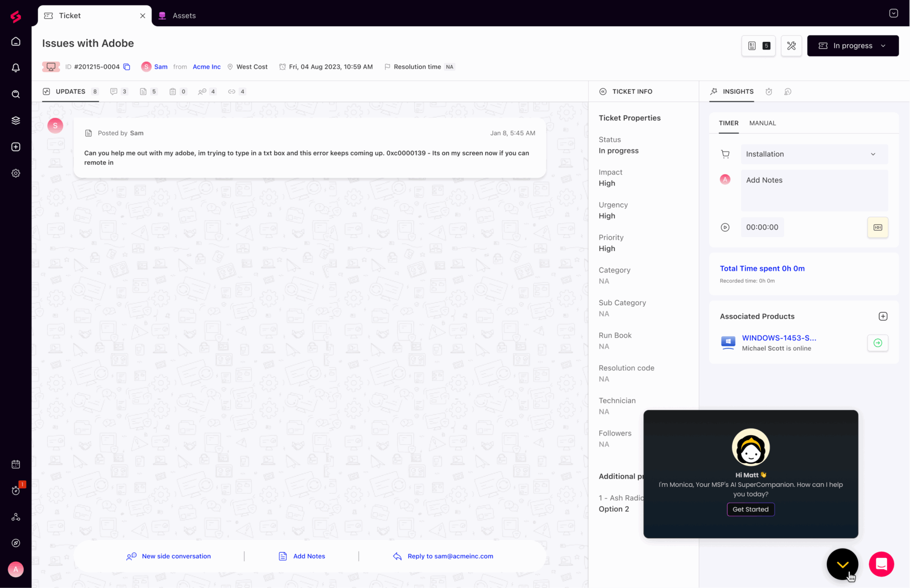
Task: Click the app logo at top-left
Action: pyautogui.click(x=16, y=16)
